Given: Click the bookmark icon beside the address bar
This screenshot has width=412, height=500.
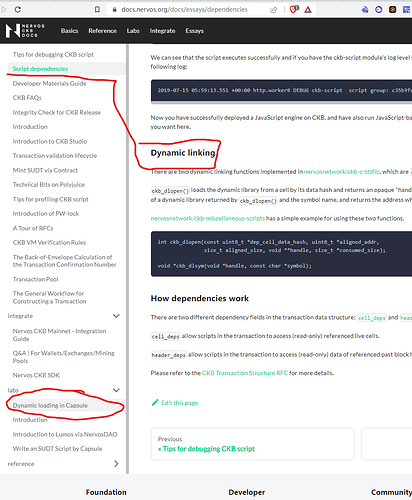Looking at the screenshot, I should (x=97, y=9).
